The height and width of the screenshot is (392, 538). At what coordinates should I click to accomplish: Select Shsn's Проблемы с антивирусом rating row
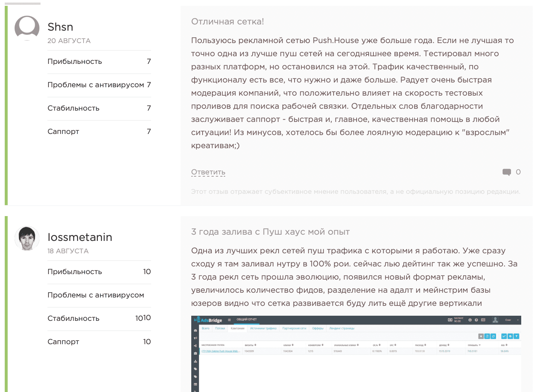point(99,85)
